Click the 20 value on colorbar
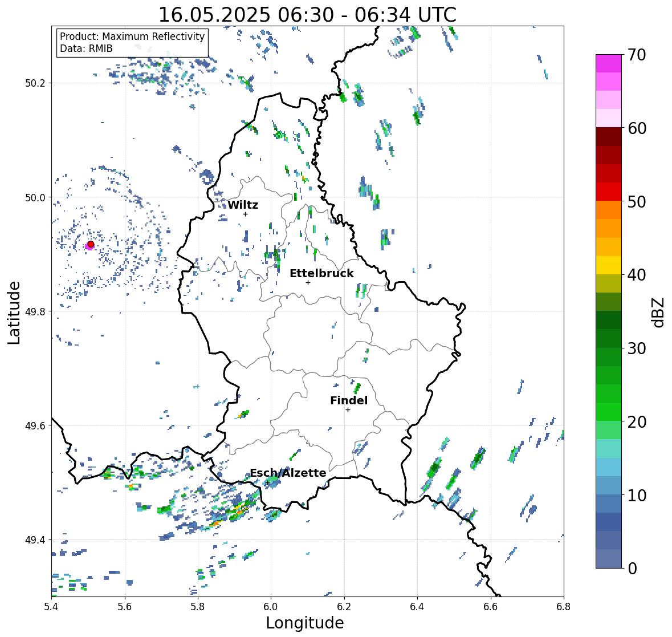 (637, 422)
